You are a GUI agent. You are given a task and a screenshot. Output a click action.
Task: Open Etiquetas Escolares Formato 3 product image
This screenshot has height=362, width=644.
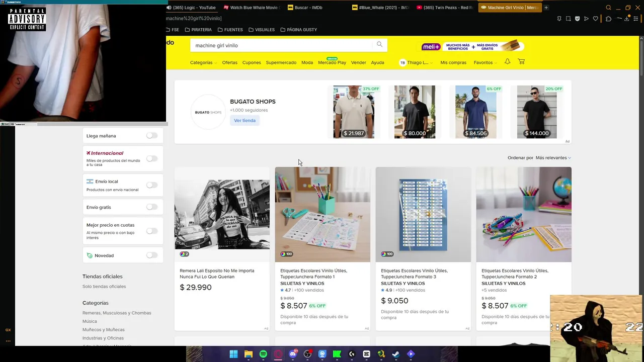tap(423, 214)
